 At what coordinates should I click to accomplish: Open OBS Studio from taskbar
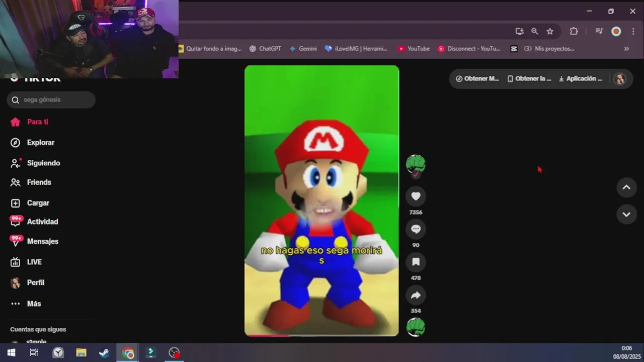174,352
